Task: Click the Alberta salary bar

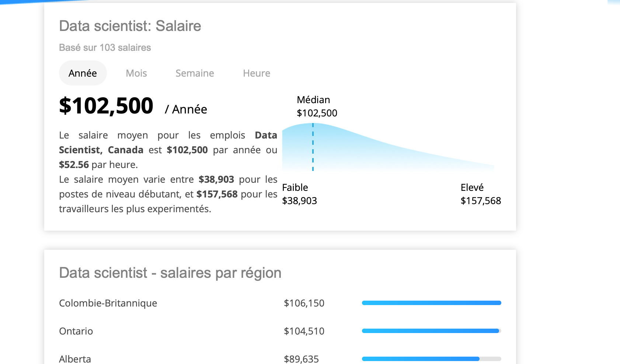Action: [x=432, y=359]
